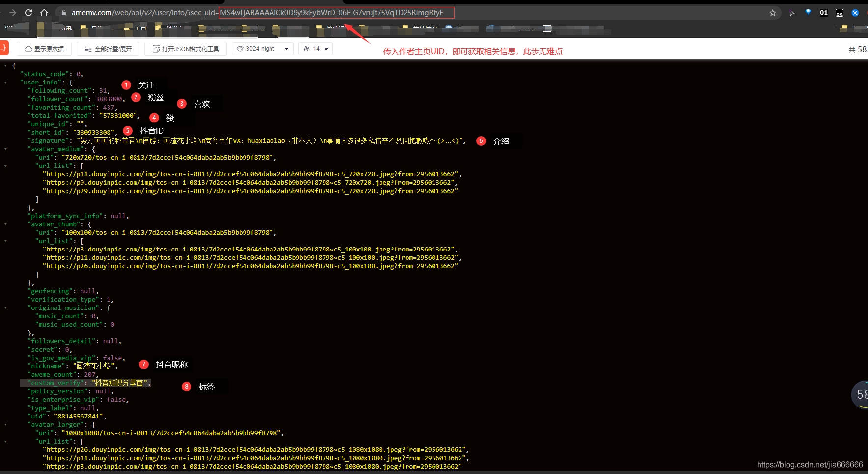Click favoriting_count value 437
The image size is (868, 474).
click(x=108, y=108)
